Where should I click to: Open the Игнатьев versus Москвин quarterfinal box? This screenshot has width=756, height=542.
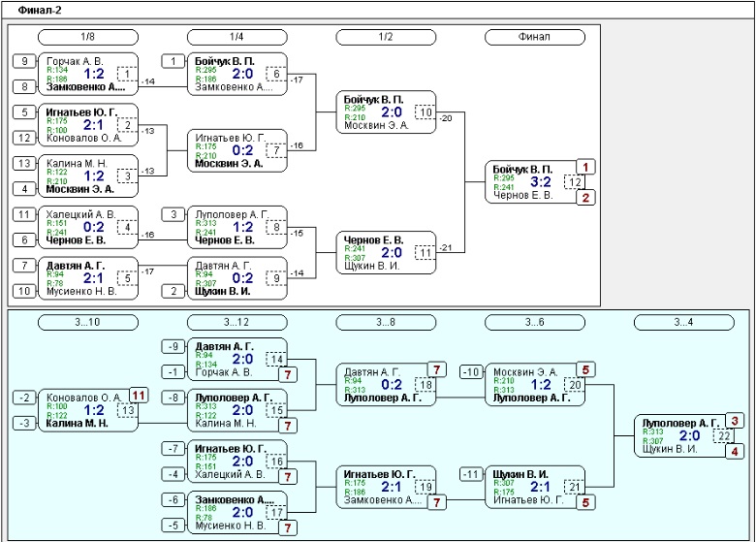(x=236, y=151)
